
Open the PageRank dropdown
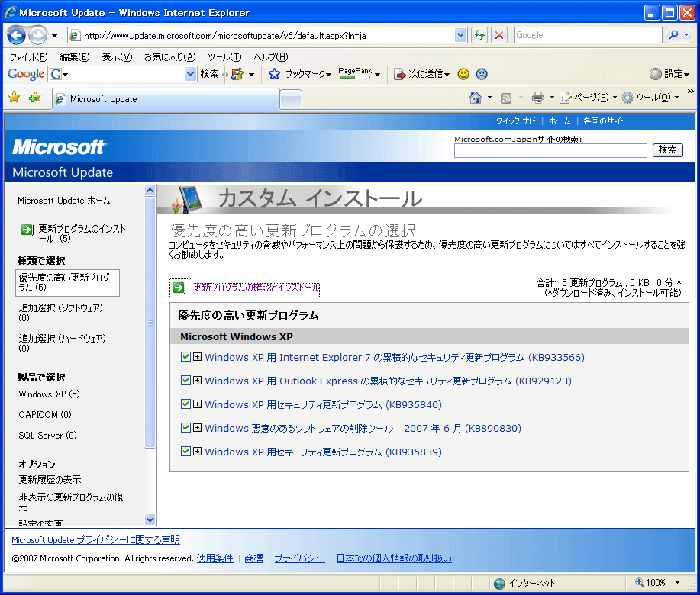[x=378, y=75]
